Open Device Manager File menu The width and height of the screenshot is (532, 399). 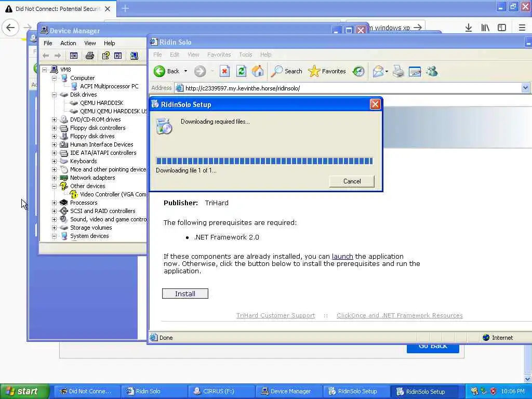[x=48, y=43]
